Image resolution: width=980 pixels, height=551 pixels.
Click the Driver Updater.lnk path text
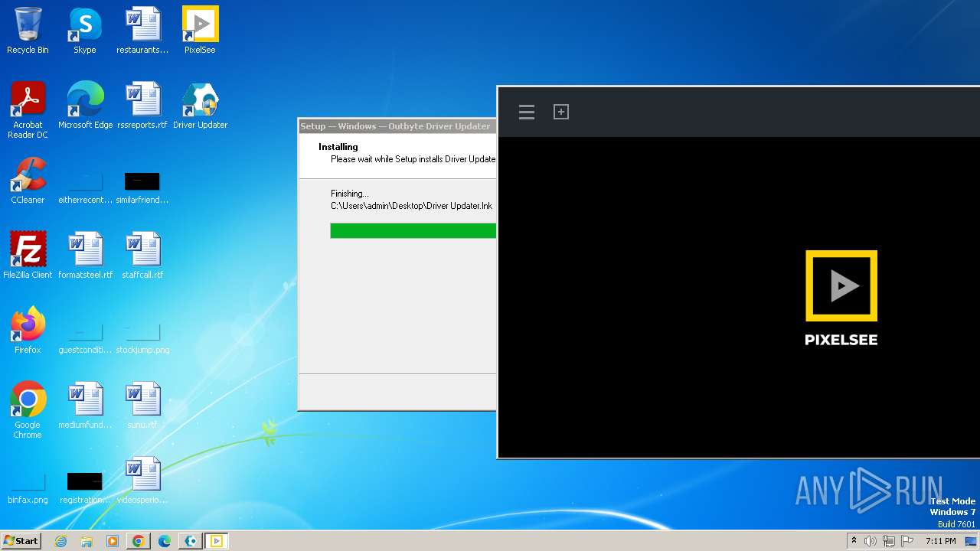tap(412, 206)
